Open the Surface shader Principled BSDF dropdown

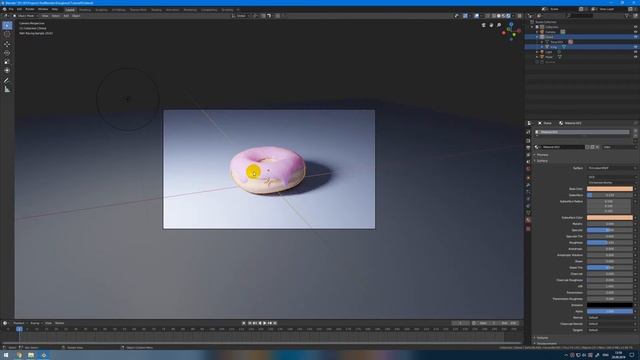click(x=612, y=168)
